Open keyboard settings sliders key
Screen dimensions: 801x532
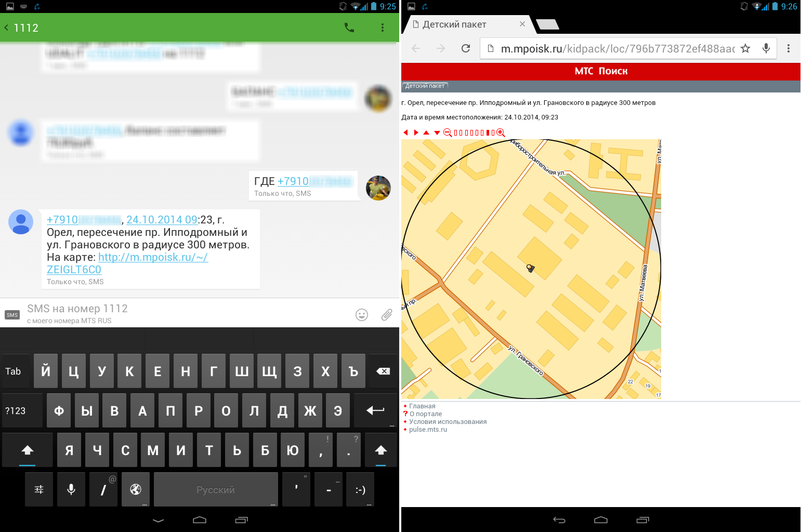39,489
